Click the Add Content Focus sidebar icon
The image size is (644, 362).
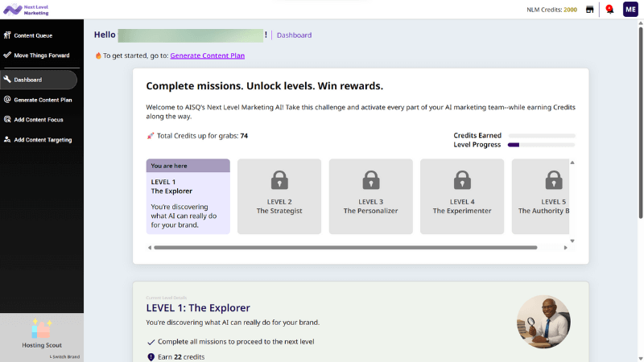(x=7, y=120)
